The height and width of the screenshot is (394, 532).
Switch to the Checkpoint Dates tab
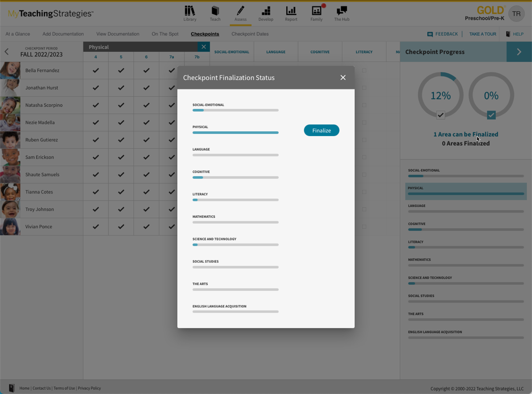click(250, 34)
